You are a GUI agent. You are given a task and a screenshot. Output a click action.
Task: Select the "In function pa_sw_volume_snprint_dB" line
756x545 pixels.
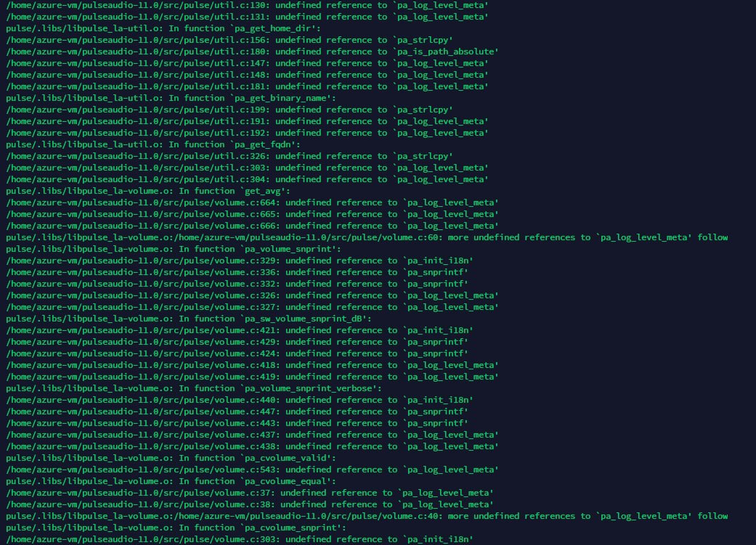tap(189, 319)
